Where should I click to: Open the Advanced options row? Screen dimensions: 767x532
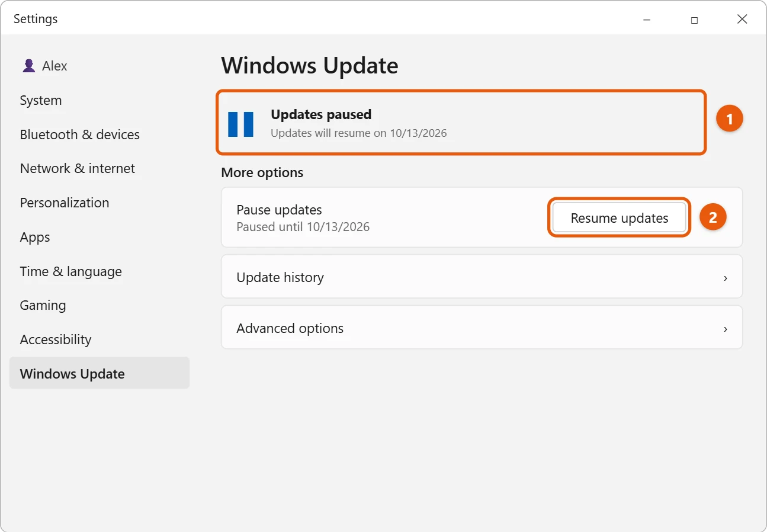482,328
